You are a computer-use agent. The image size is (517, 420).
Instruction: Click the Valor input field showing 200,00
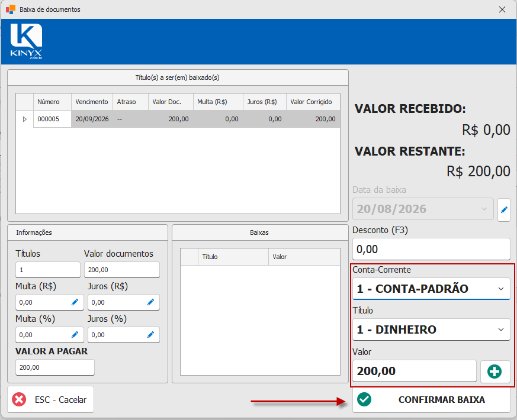click(x=415, y=371)
